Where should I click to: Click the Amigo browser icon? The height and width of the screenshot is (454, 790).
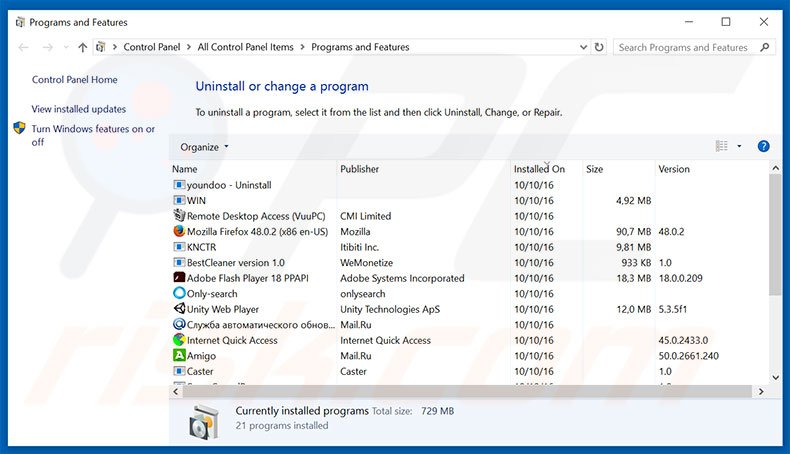[179, 356]
